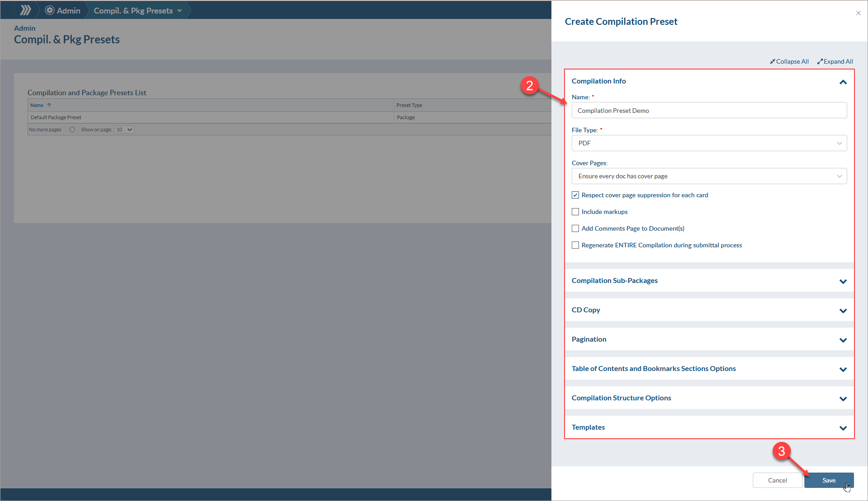The width and height of the screenshot is (868, 501).
Task: Click the Collapse All arrows icon
Action: [x=772, y=61]
